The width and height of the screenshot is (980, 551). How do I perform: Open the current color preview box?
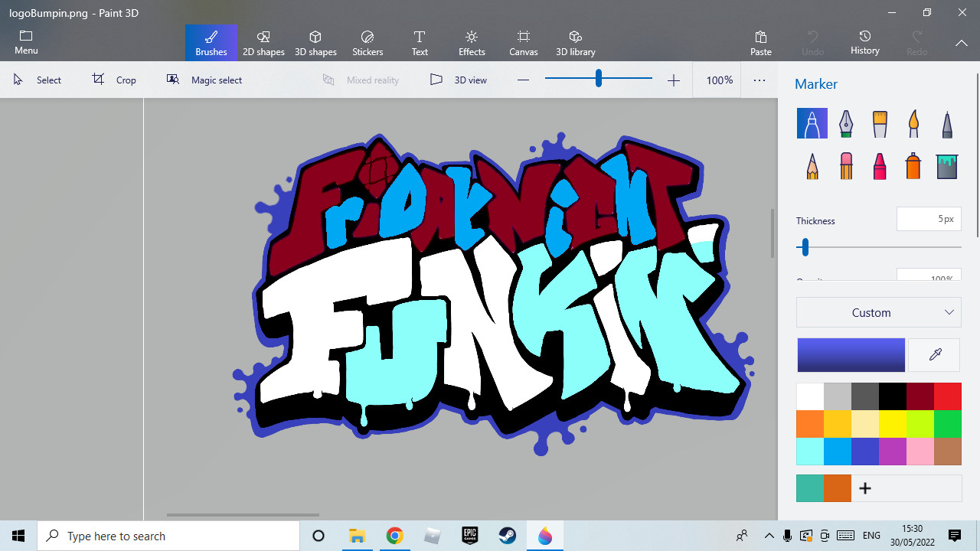coord(851,355)
